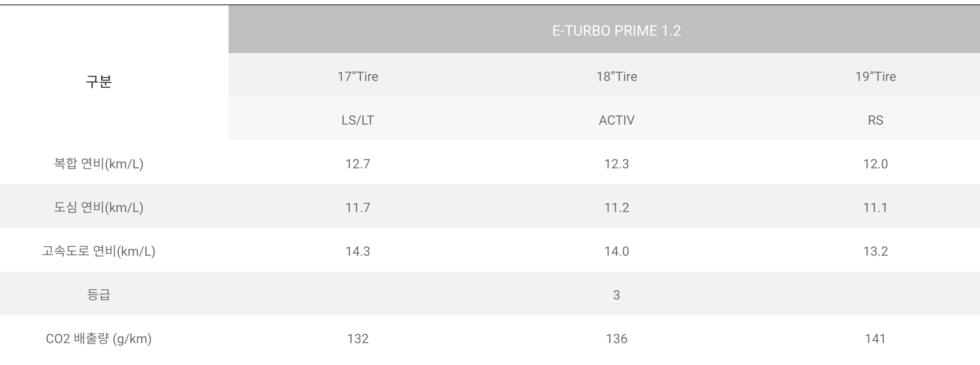Select the 19"Tire column header

click(x=875, y=76)
